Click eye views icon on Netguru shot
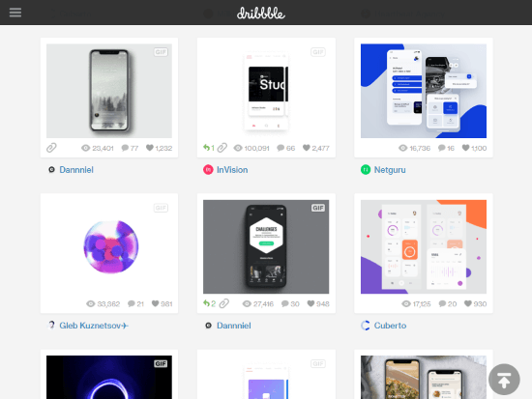532x399 pixels. (x=402, y=148)
